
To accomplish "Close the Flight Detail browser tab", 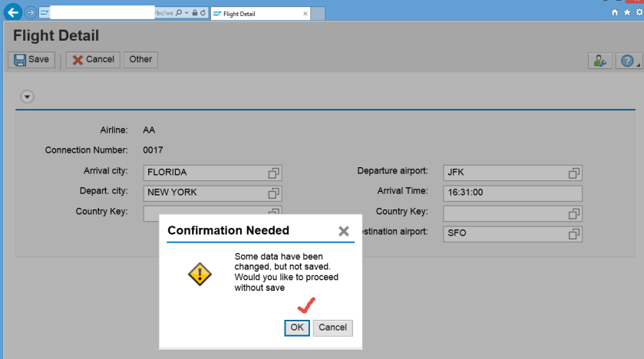I will point(305,14).
